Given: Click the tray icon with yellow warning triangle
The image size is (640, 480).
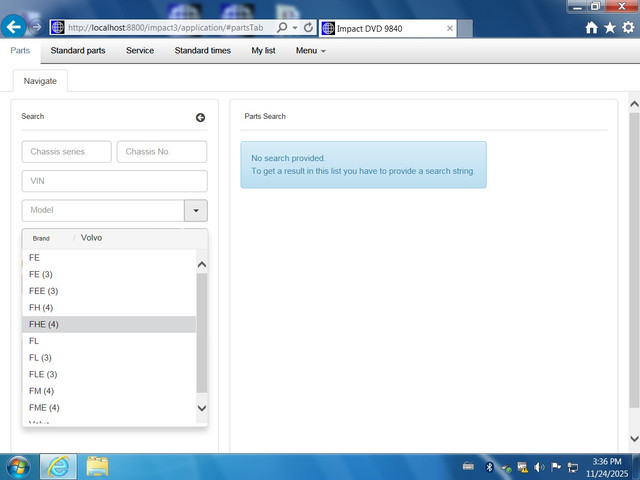Looking at the screenshot, I should tap(522, 467).
